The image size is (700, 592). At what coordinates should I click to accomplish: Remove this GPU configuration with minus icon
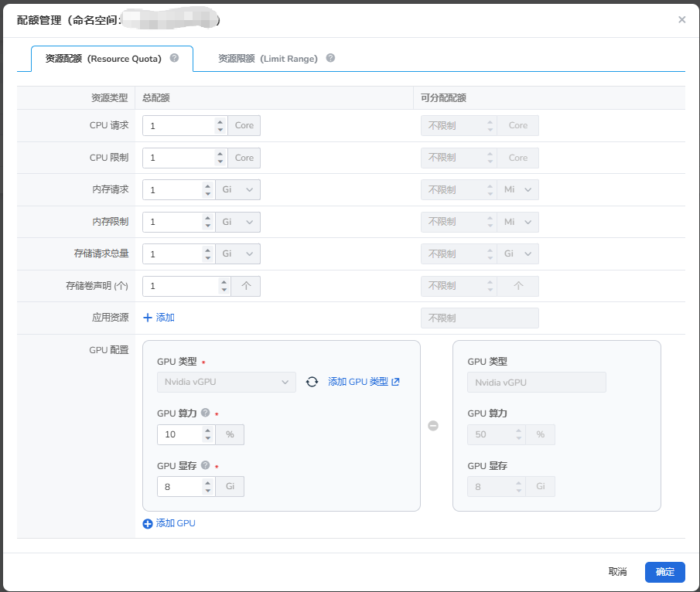(433, 426)
